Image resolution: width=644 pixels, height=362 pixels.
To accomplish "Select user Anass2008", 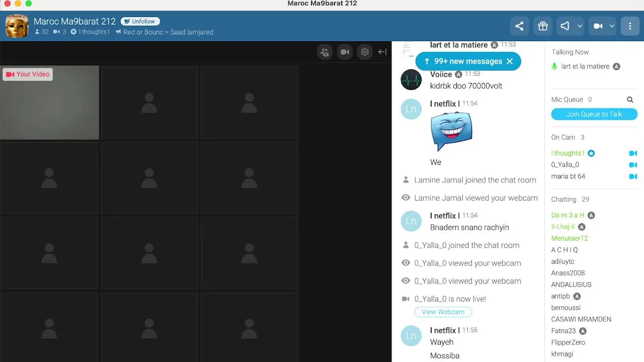I will tap(568, 273).
